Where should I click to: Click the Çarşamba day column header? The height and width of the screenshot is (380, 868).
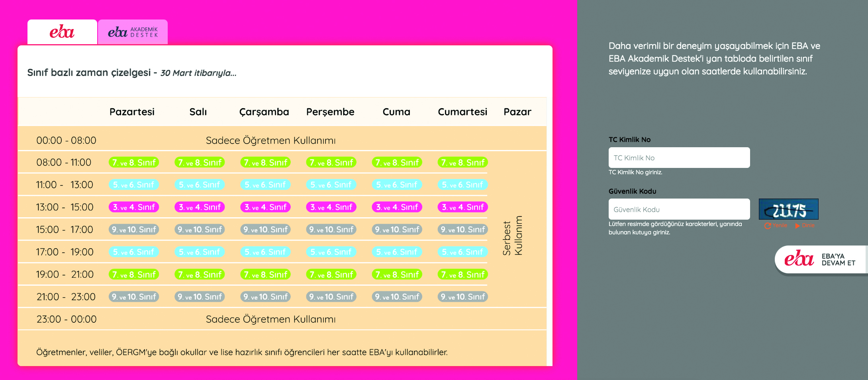264,112
